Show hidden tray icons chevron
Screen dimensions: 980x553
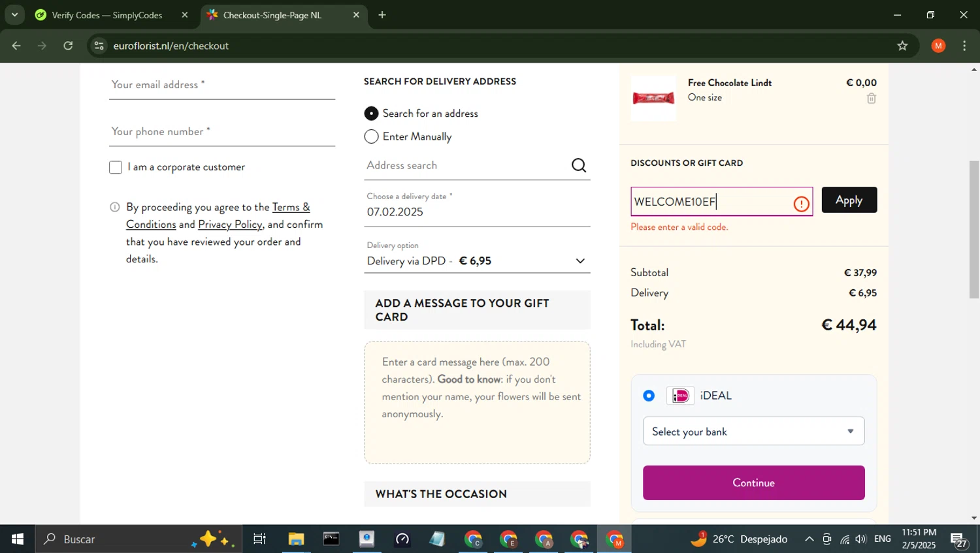(x=809, y=539)
